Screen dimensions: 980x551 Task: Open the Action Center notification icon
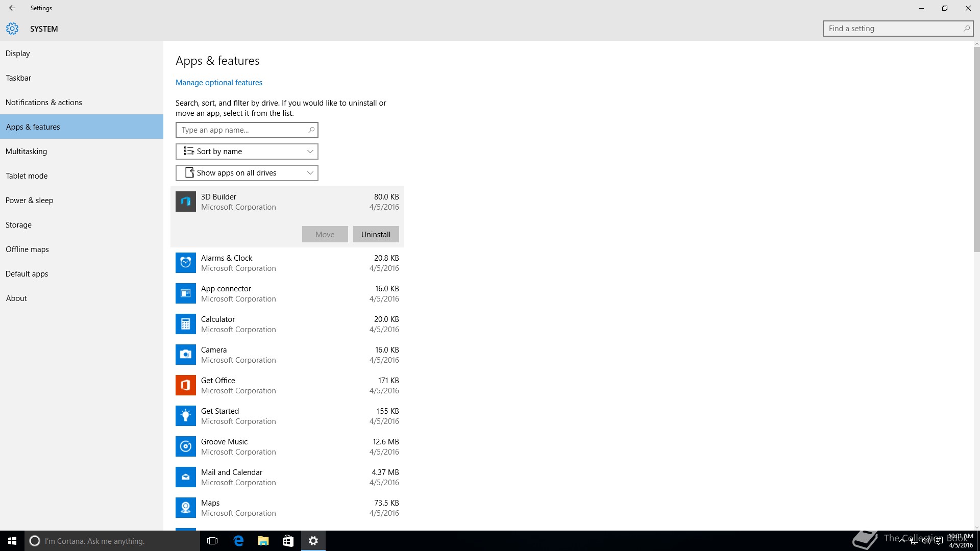tap(938, 541)
